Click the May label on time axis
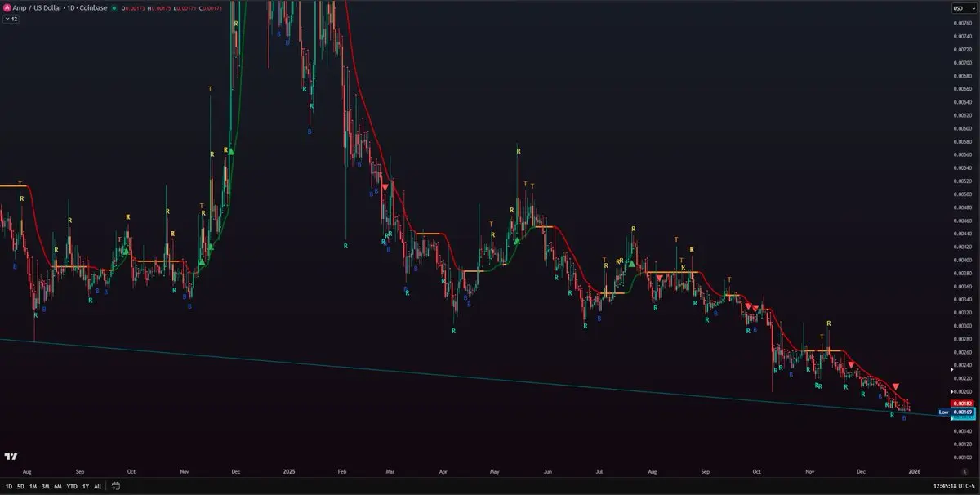This screenshot has height=495, width=980. point(494,472)
